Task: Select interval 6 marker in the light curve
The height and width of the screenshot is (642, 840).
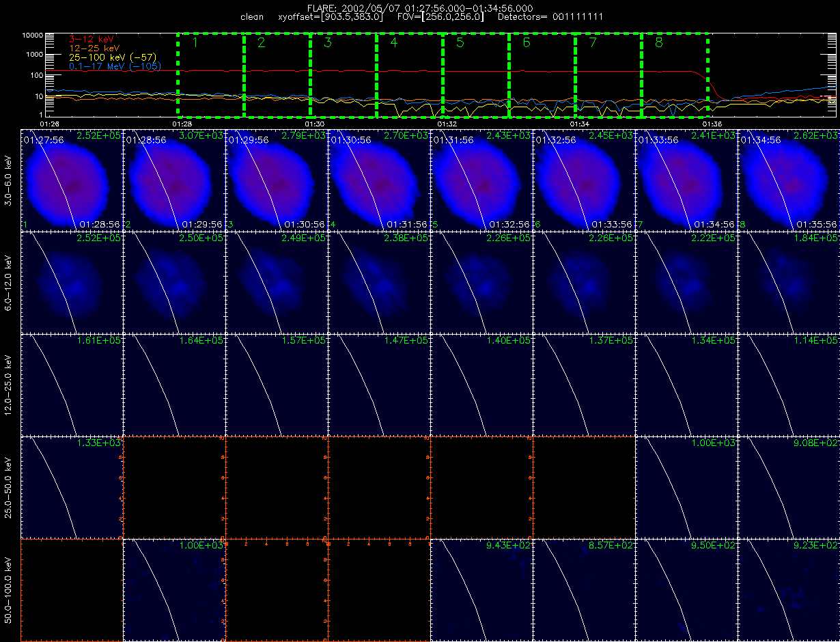Action: point(526,43)
